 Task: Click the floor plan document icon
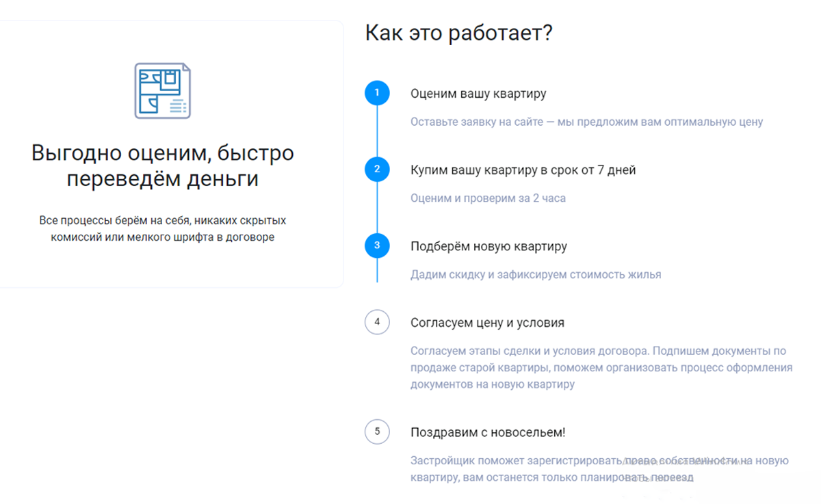[x=161, y=90]
